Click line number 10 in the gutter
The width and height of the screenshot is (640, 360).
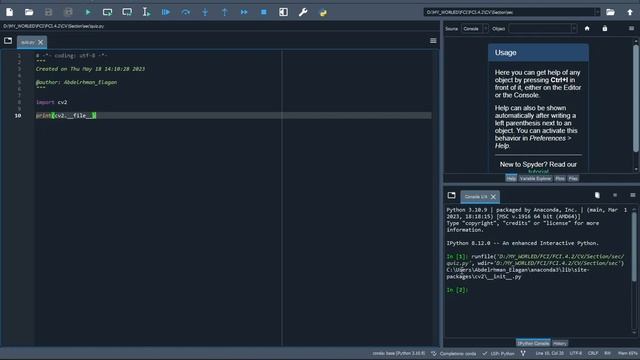(x=18, y=116)
